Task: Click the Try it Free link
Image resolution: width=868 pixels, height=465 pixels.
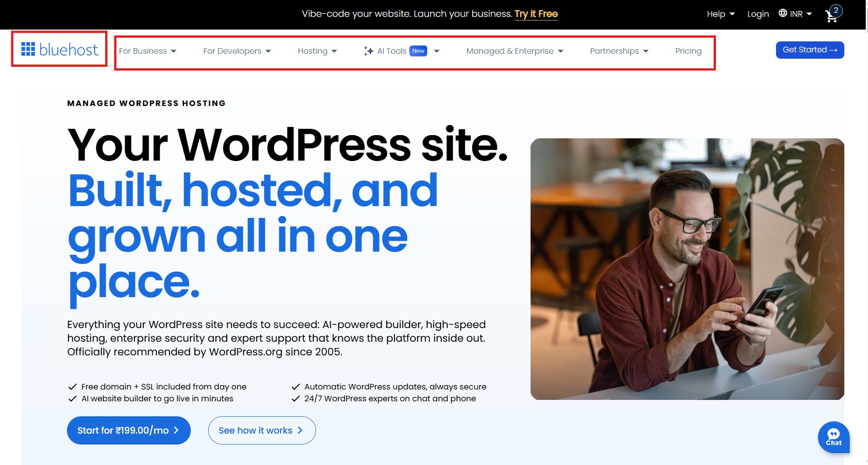Action: [x=536, y=14]
